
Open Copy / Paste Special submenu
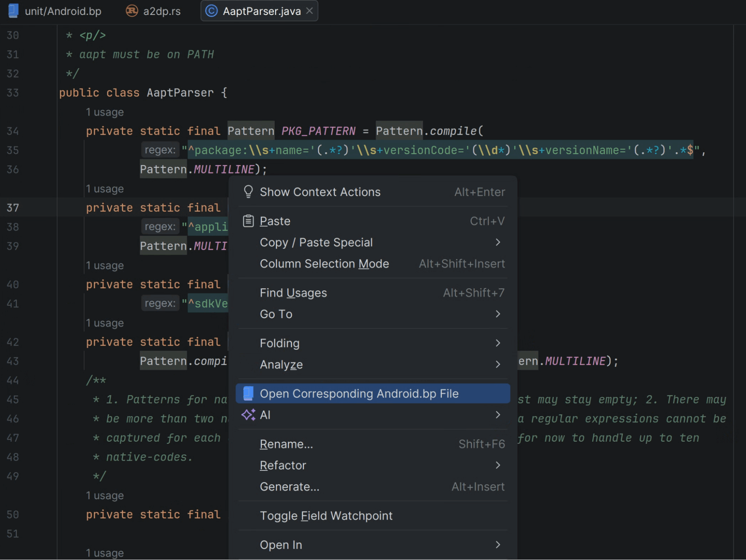pyautogui.click(x=373, y=242)
